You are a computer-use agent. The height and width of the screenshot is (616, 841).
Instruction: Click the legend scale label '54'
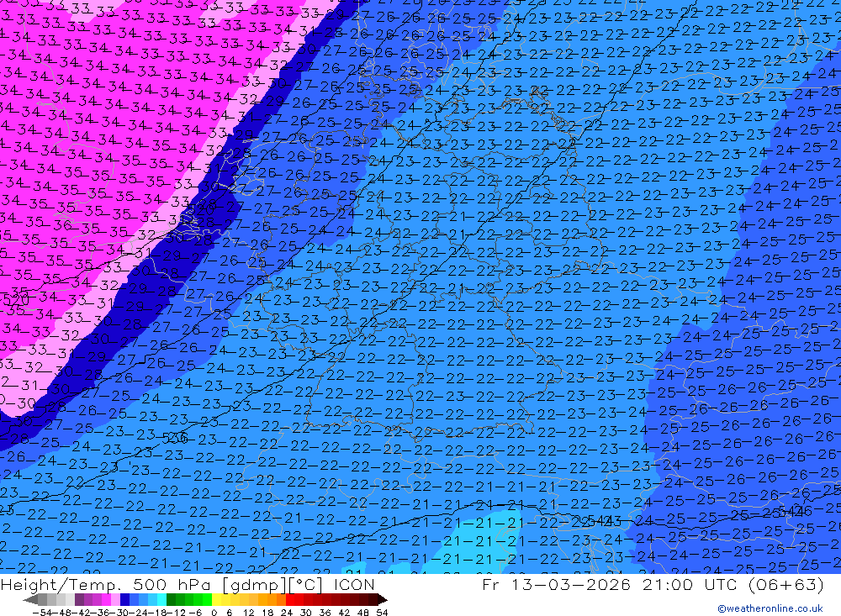tap(382, 613)
